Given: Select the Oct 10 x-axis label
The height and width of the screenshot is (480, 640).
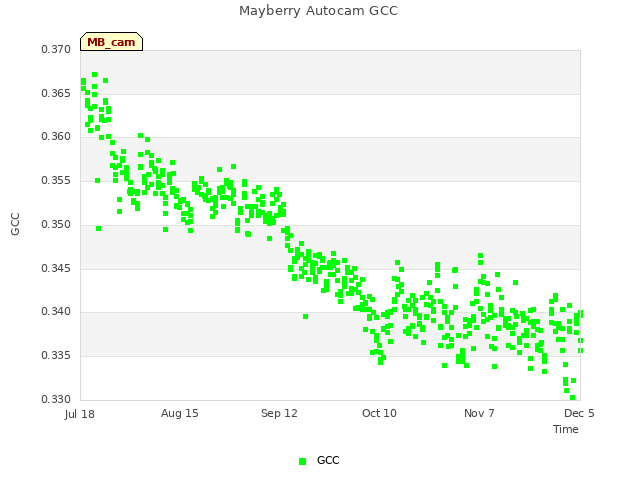Looking at the screenshot, I should [379, 413].
